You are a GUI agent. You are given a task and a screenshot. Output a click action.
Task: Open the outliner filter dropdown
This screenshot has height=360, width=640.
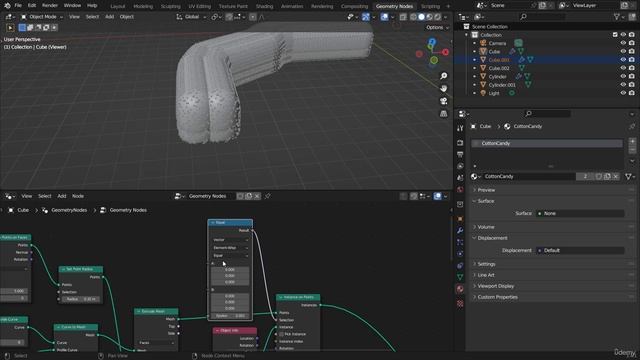[x=620, y=17]
